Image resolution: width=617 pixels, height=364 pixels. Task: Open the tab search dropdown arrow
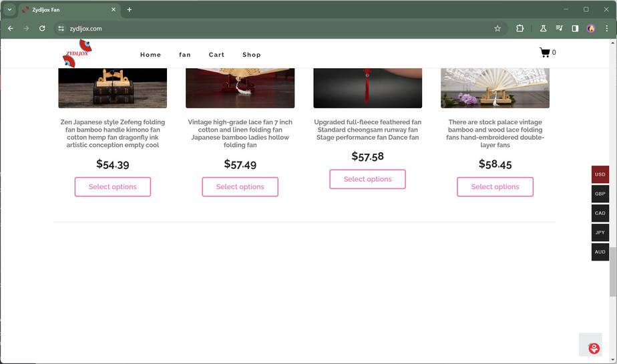(9, 9)
